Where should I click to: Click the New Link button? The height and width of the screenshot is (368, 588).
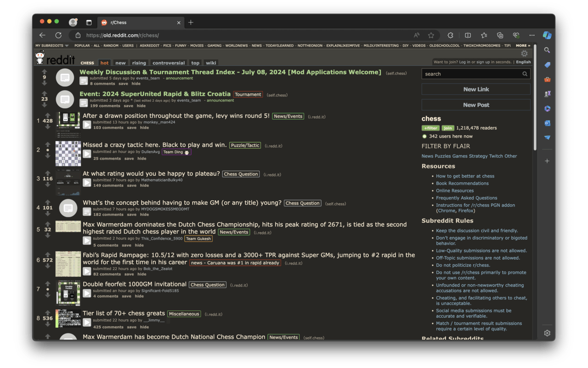476,89
